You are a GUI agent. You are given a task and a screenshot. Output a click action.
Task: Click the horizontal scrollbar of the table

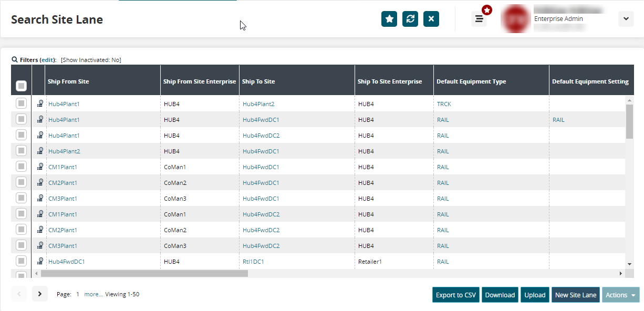[x=144, y=273]
